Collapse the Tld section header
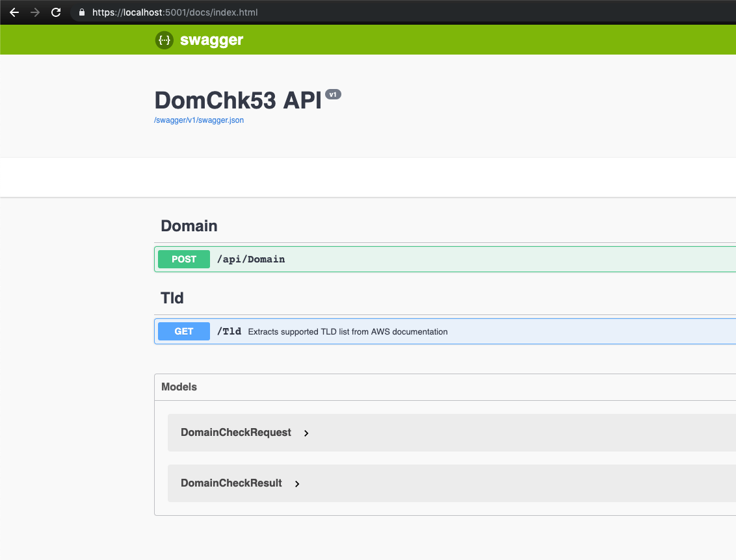The height and width of the screenshot is (560, 736). 172,298
